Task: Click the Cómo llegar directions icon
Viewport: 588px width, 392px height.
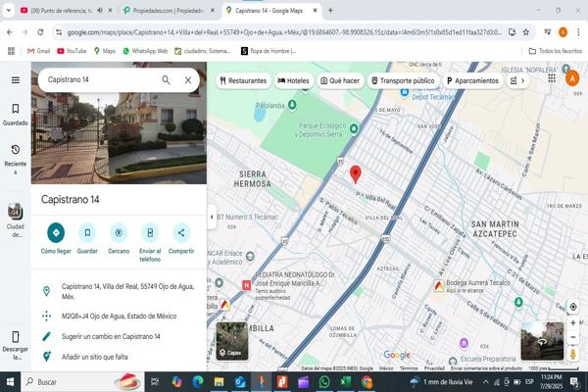Action: point(56,233)
